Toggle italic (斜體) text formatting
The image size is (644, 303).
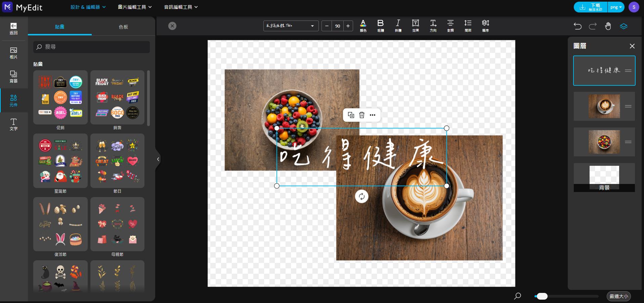coord(398,26)
